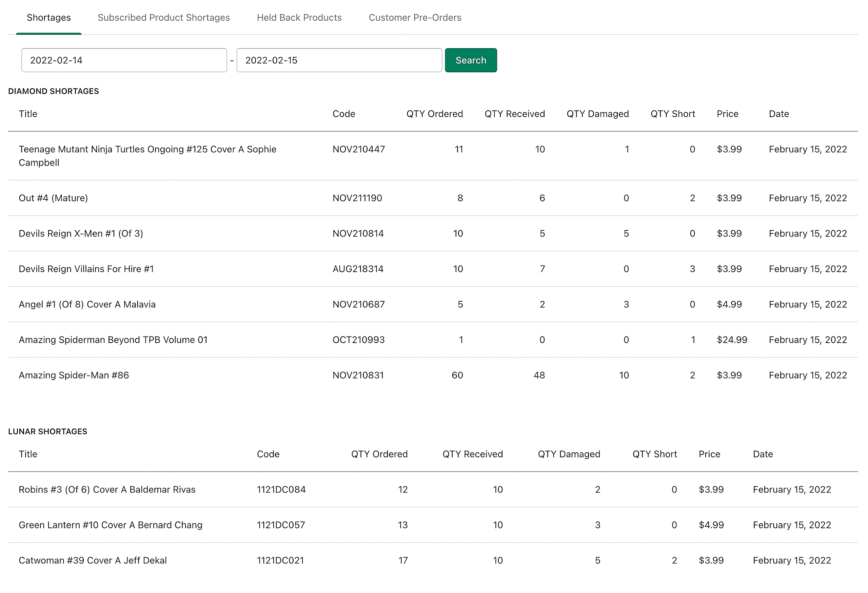Viewport: 868px width, 593px height.
Task: Click the Diamond table QTY Short column header
Action: (673, 114)
